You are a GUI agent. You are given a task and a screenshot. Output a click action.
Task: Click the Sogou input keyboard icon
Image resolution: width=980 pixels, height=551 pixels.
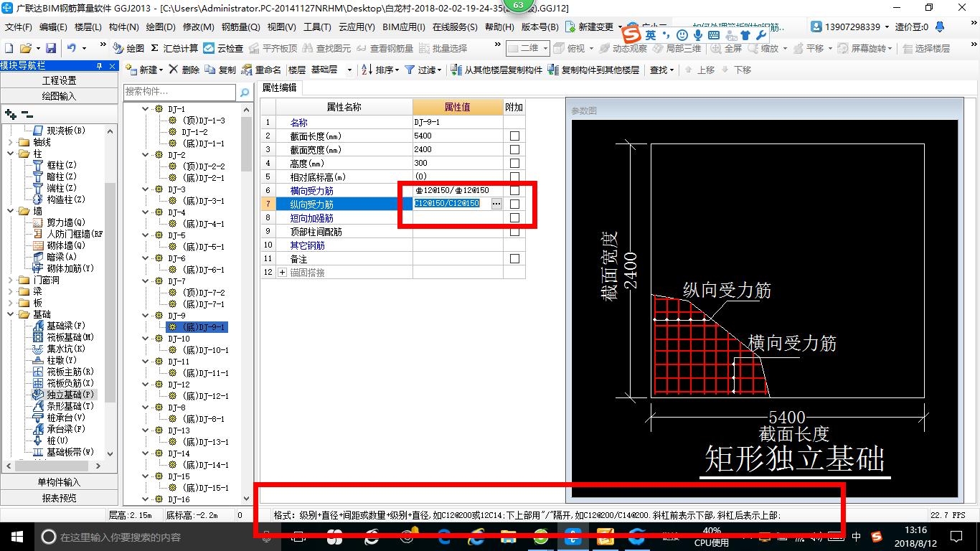click(x=713, y=34)
